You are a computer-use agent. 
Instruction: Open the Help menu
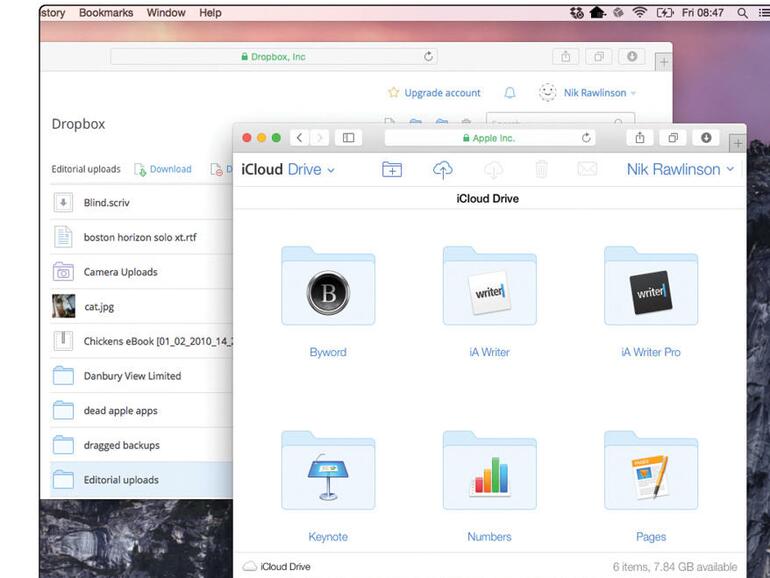210,13
